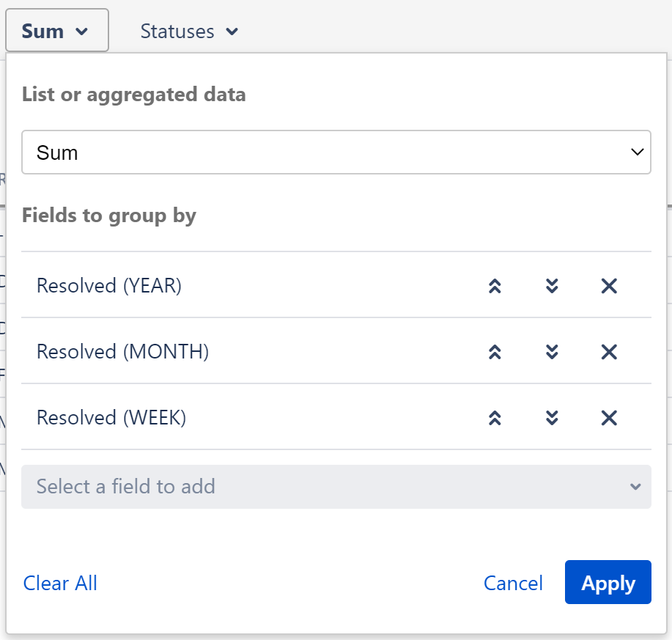The height and width of the screenshot is (640, 672).
Task: Move Resolved (YEAR) field down
Action: 552,286
